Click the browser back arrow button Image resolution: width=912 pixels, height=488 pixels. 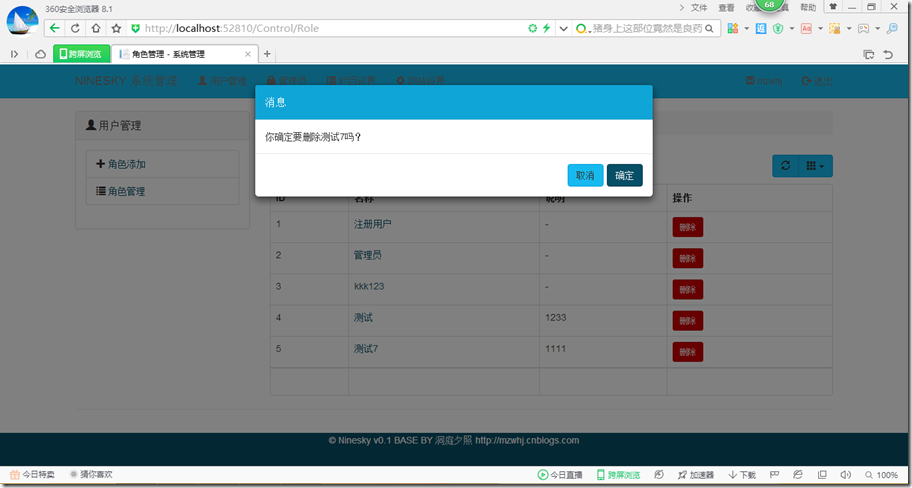(x=55, y=29)
